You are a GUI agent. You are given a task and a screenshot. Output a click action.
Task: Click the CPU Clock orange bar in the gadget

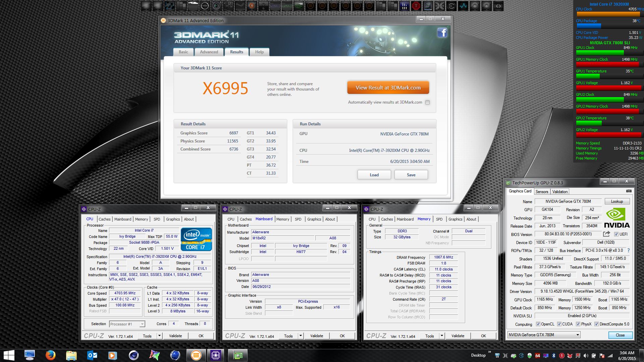(608, 14)
